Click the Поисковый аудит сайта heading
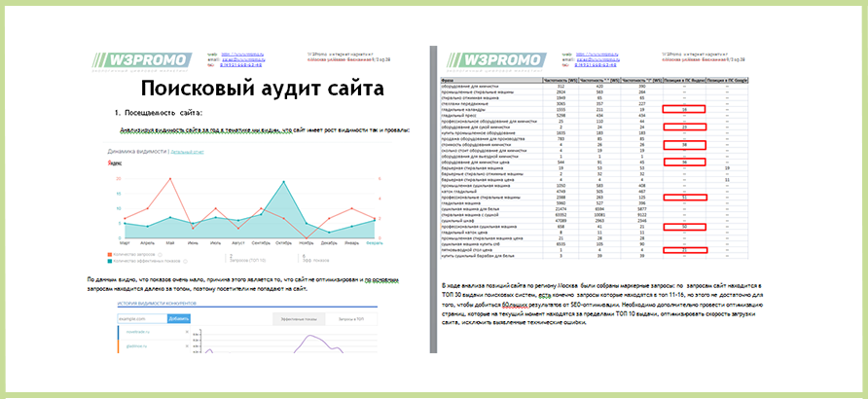Viewport: 868px width, 399px height. (262, 89)
